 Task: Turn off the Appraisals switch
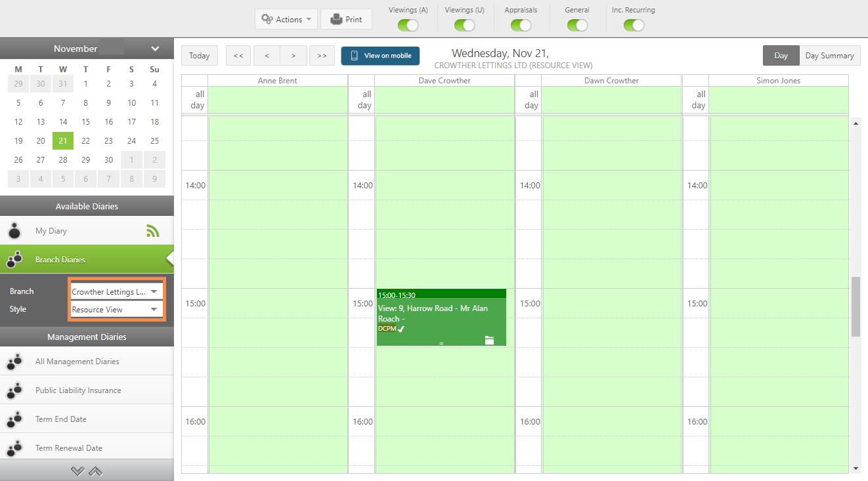pyautogui.click(x=521, y=26)
